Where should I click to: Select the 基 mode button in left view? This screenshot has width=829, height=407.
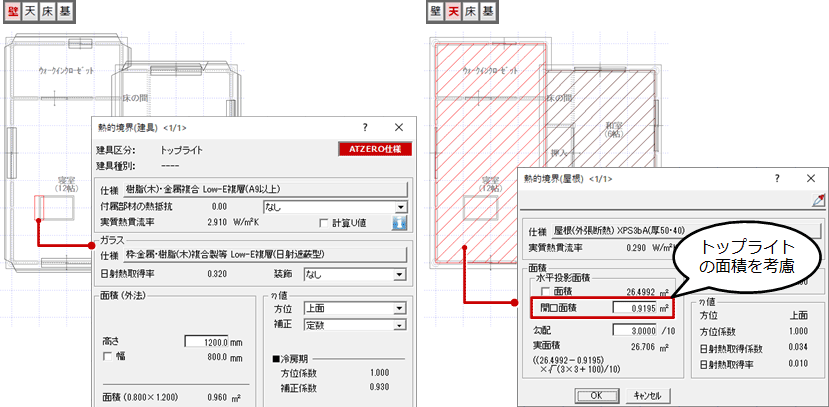click(x=65, y=12)
